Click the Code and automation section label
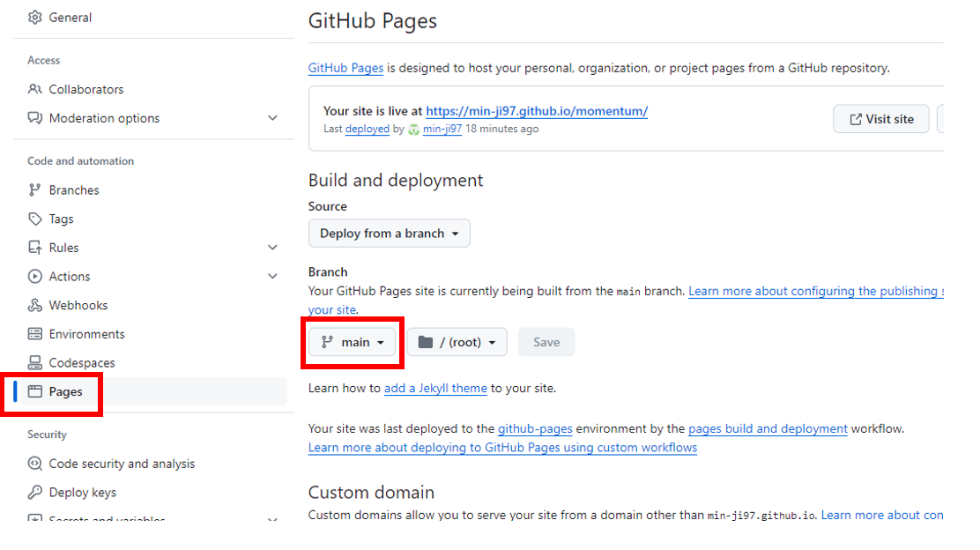 80,160
